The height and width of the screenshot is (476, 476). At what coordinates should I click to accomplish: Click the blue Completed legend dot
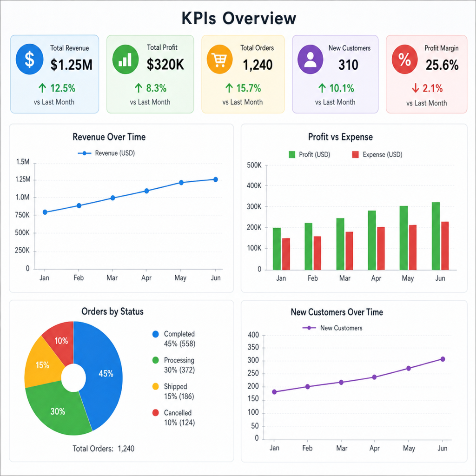click(155, 334)
